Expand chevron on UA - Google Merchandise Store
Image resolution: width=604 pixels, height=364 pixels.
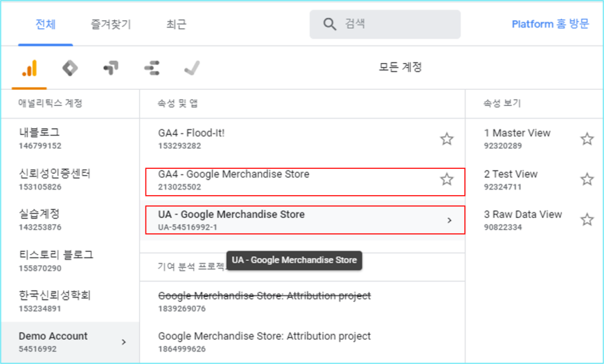tap(449, 220)
